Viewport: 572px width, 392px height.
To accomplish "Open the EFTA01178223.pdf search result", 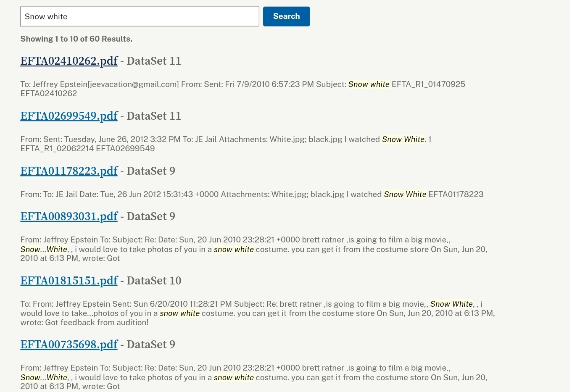I will (69, 171).
